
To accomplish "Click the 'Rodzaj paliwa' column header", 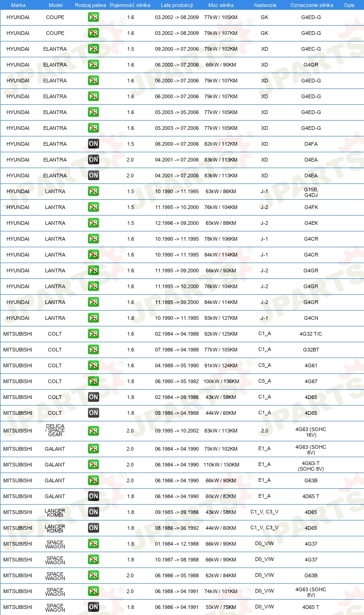I will (x=91, y=5).
